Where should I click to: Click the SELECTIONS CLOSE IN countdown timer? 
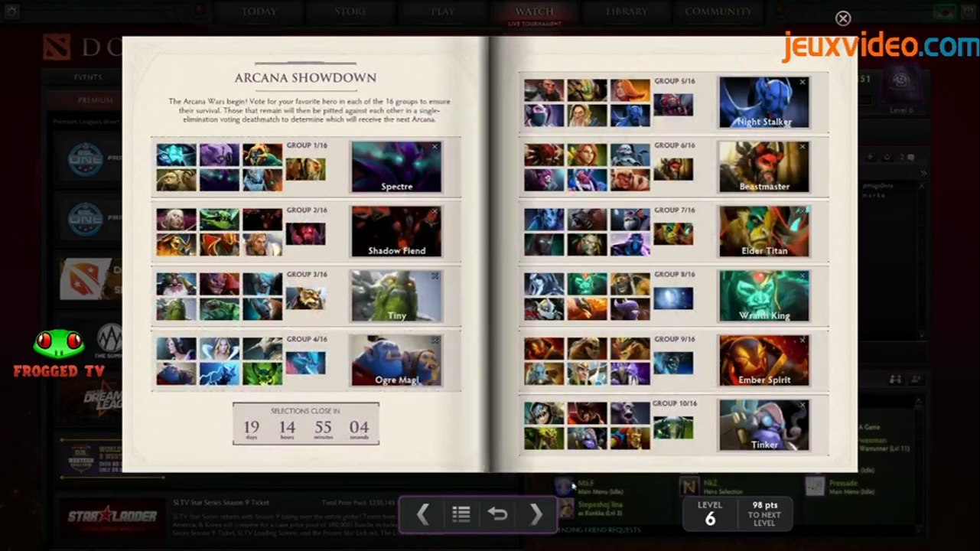pyautogui.click(x=305, y=423)
